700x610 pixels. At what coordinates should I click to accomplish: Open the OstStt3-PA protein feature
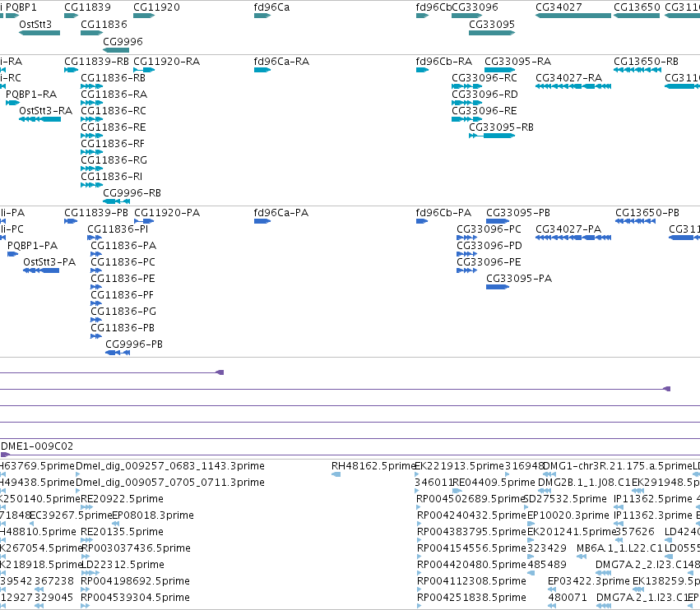point(41,270)
